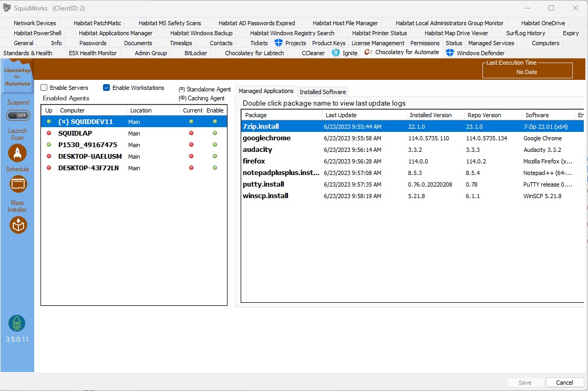Image resolution: width=588 pixels, height=391 pixels.
Task: Open the Schedule icon in sidebar
Action: click(x=18, y=184)
